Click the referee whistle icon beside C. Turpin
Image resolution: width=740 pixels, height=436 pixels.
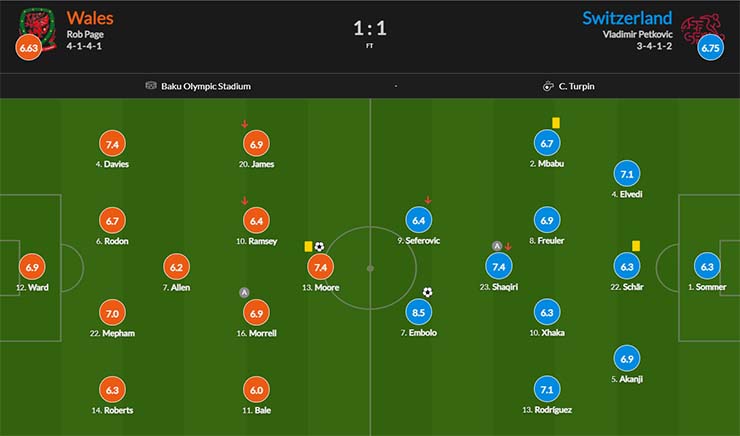(x=548, y=86)
